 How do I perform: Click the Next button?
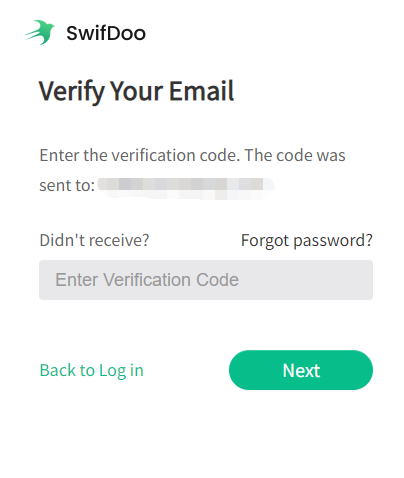coord(301,370)
